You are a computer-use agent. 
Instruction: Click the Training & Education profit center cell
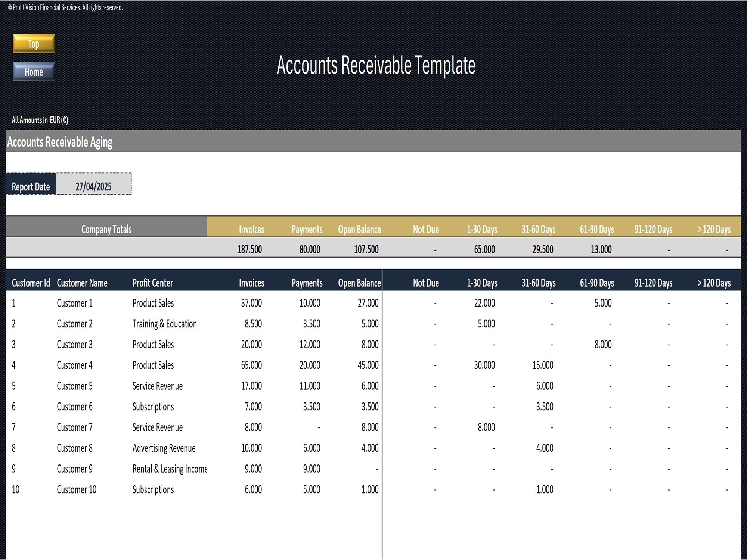click(165, 324)
